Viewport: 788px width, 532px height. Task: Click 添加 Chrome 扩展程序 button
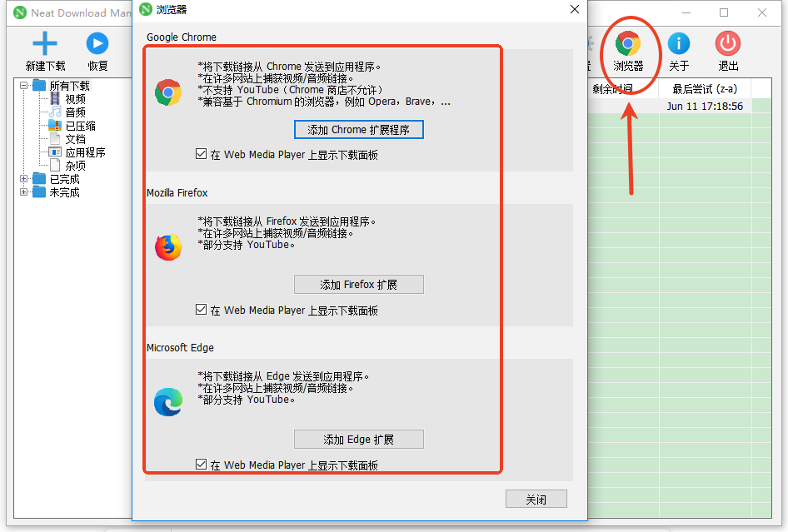coord(359,130)
